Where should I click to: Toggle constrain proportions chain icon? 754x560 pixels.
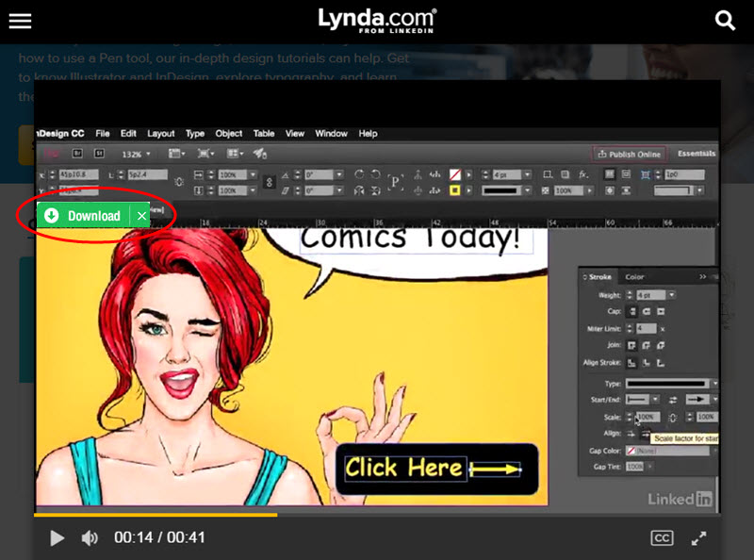[270, 182]
